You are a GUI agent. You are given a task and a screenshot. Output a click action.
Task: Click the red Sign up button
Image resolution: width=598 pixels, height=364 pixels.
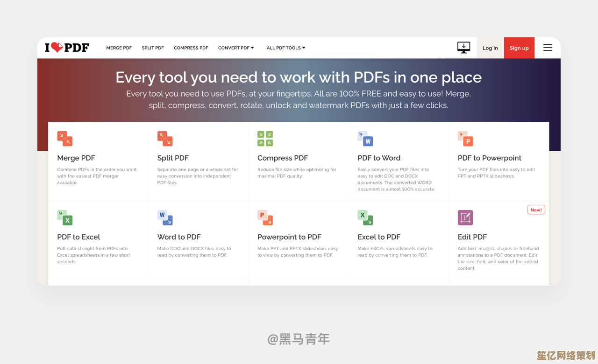click(519, 48)
